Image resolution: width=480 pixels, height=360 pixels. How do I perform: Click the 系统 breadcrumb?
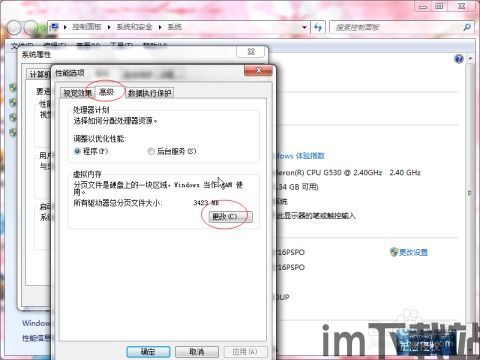click(174, 27)
